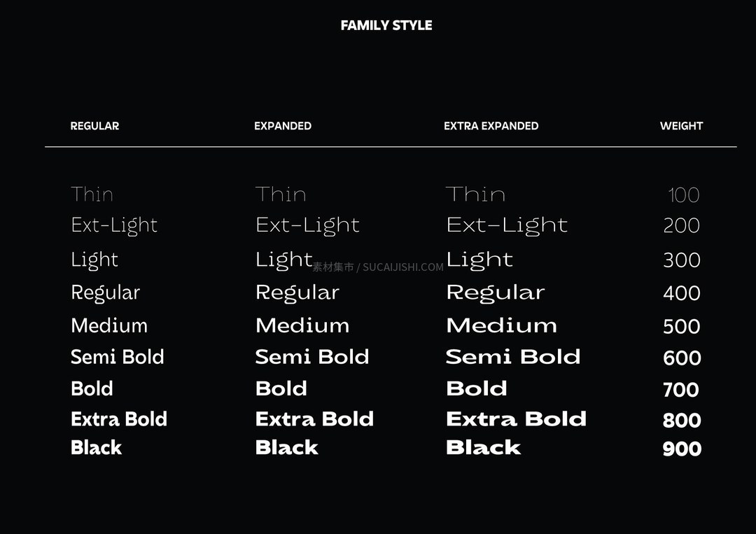Click Light in the Extra Expanded column
The width and height of the screenshot is (756, 534).
tap(479, 260)
